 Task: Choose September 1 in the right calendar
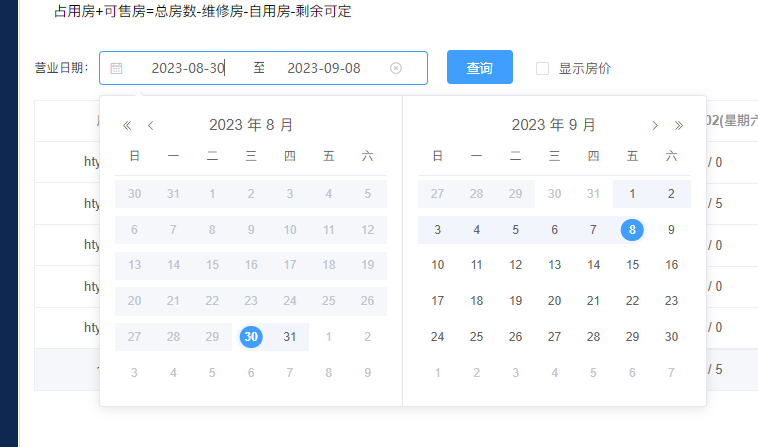click(x=632, y=194)
